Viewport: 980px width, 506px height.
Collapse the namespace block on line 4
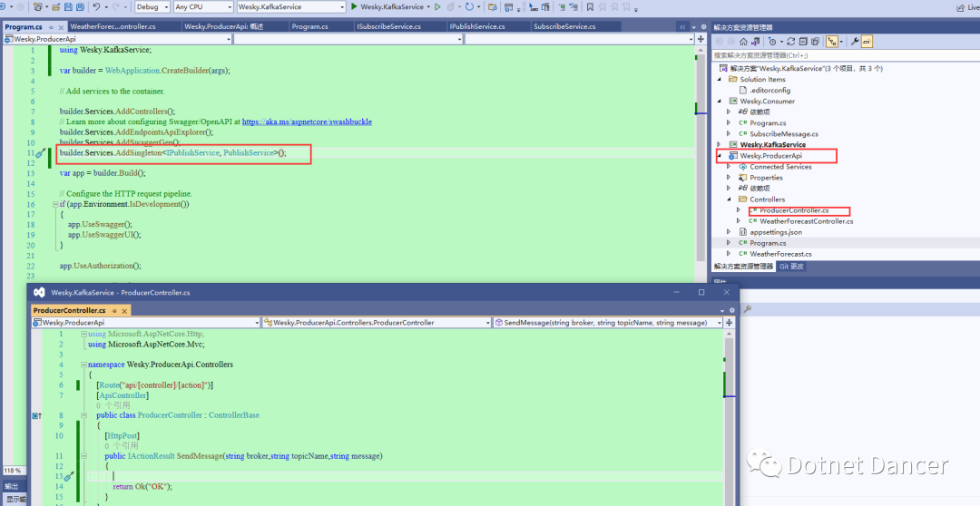point(83,365)
